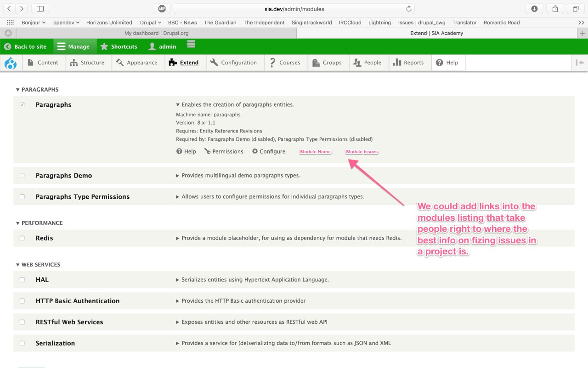Screen dimensions: 588x368
Task: Toggle toolbar orientation arrow button
Action: click(x=581, y=63)
